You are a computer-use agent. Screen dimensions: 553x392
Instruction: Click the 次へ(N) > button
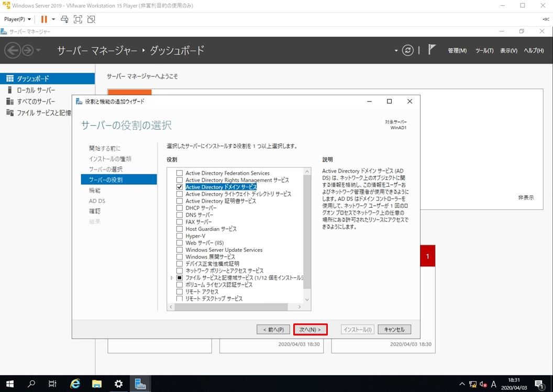[x=310, y=330]
